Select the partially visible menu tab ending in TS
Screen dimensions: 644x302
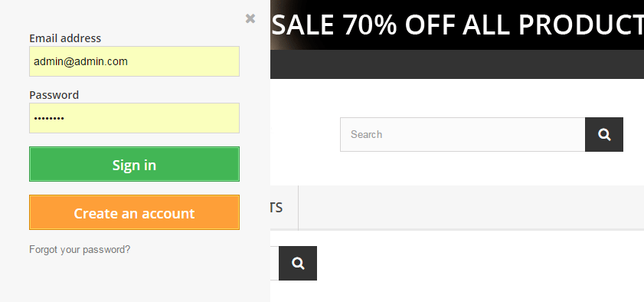point(284,207)
